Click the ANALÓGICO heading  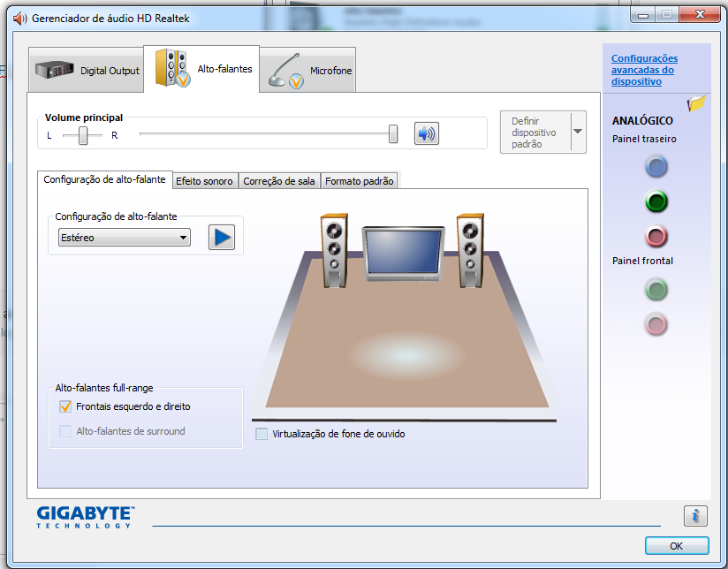point(642,121)
